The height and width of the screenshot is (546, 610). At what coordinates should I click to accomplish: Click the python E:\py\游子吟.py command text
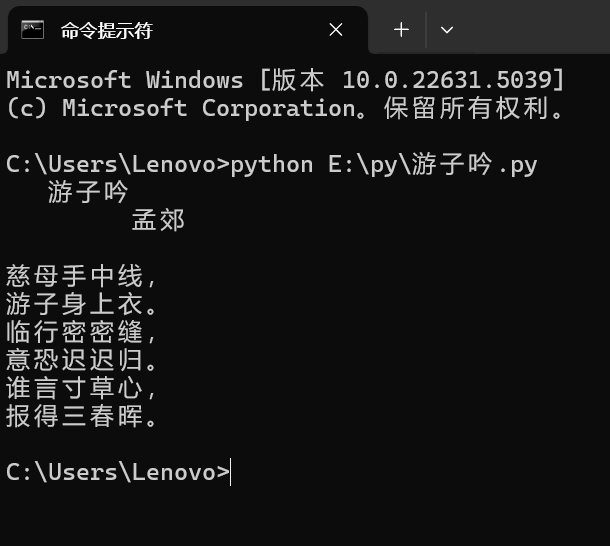(x=384, y=165)
